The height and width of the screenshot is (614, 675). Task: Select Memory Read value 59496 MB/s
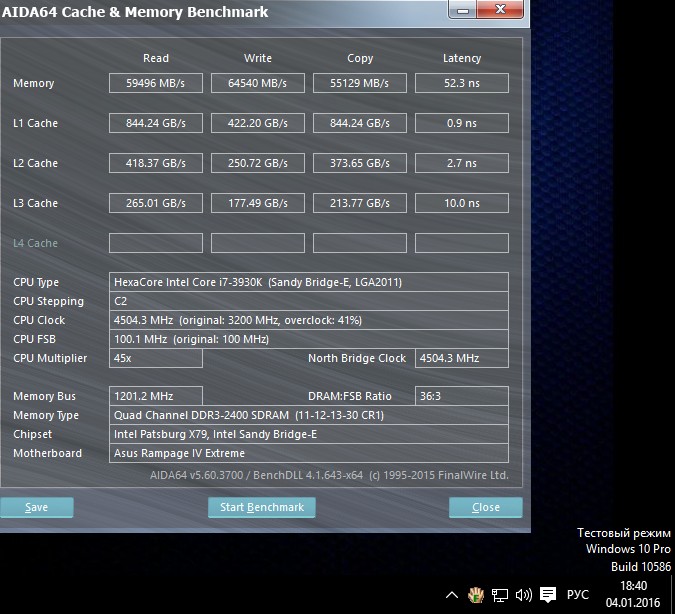click(x=156, y=83)
